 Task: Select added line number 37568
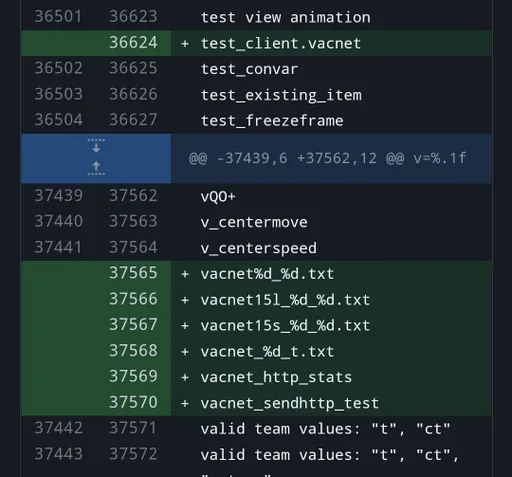click(x=133, y=350)
